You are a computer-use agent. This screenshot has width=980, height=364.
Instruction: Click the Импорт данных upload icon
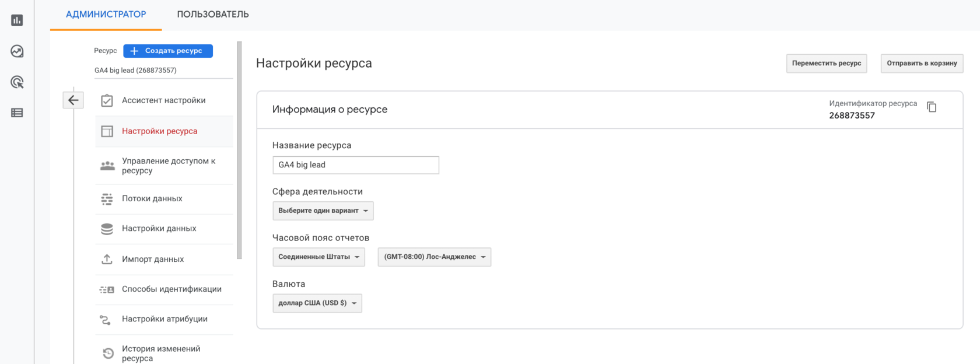tap(107, 259)
